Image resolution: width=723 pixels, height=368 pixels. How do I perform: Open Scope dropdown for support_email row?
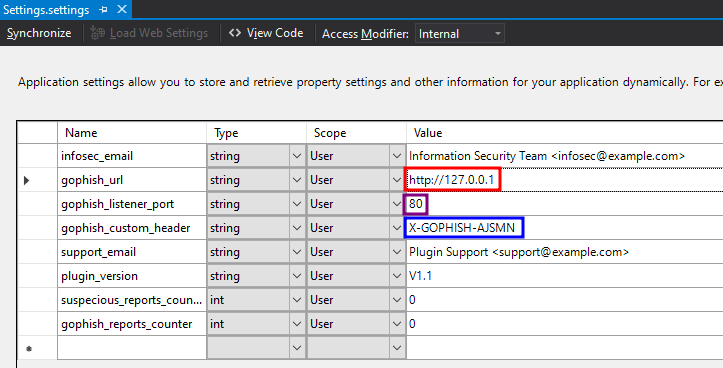(397, 252)
